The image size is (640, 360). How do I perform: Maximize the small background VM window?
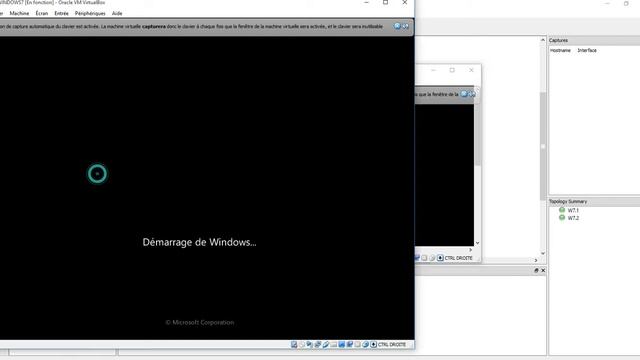click(452, 70)
